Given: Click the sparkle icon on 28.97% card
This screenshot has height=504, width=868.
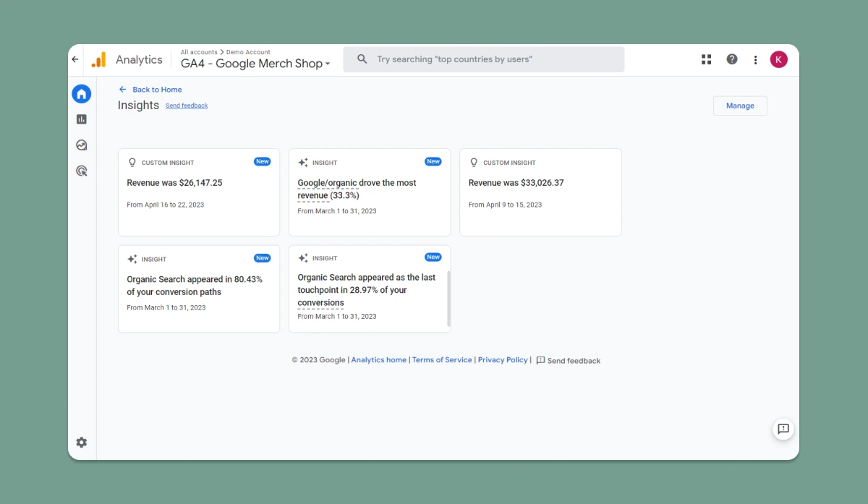Looking at the screenshot, I should tap(303, 258).
